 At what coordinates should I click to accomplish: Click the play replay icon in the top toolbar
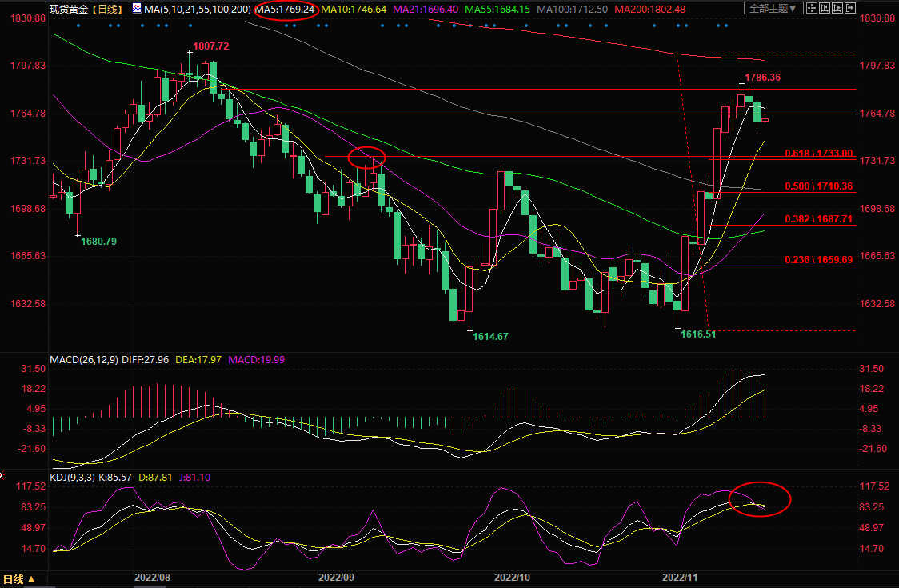coord(837,8)
